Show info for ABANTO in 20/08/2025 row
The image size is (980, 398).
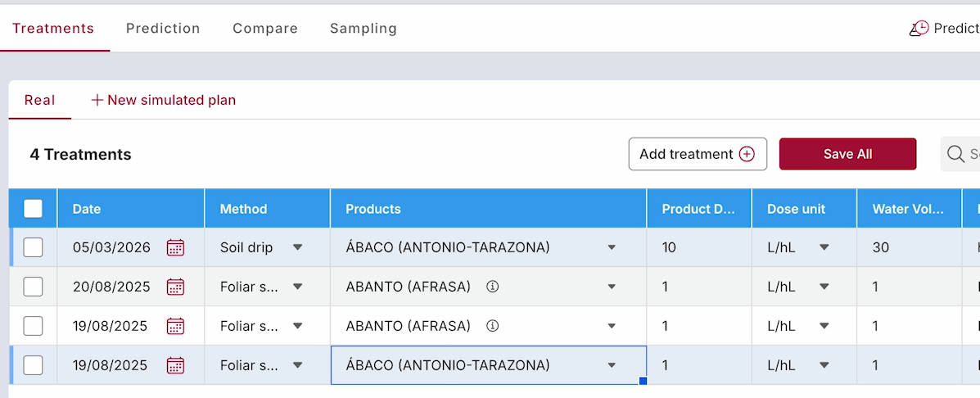click(x=492, y=287)
